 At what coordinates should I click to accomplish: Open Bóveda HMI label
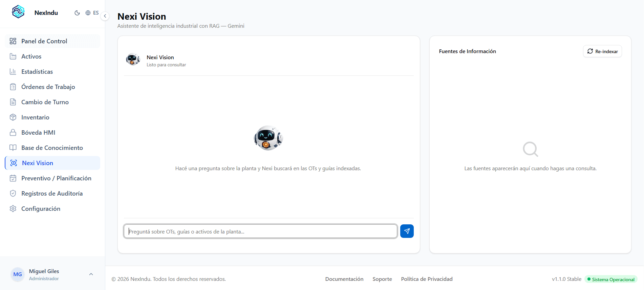point(38,132)
